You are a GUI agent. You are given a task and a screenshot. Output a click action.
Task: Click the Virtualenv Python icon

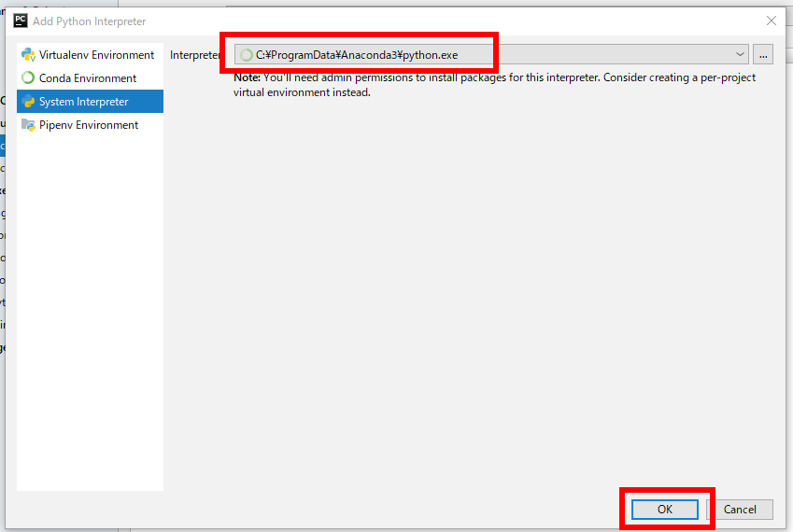(28, 54)
